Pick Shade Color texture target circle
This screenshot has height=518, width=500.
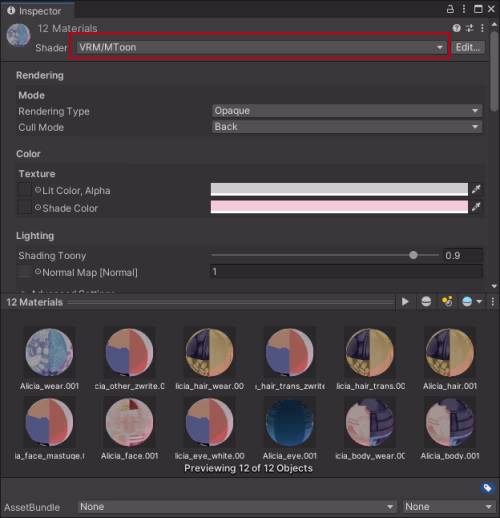pos(38,208)
